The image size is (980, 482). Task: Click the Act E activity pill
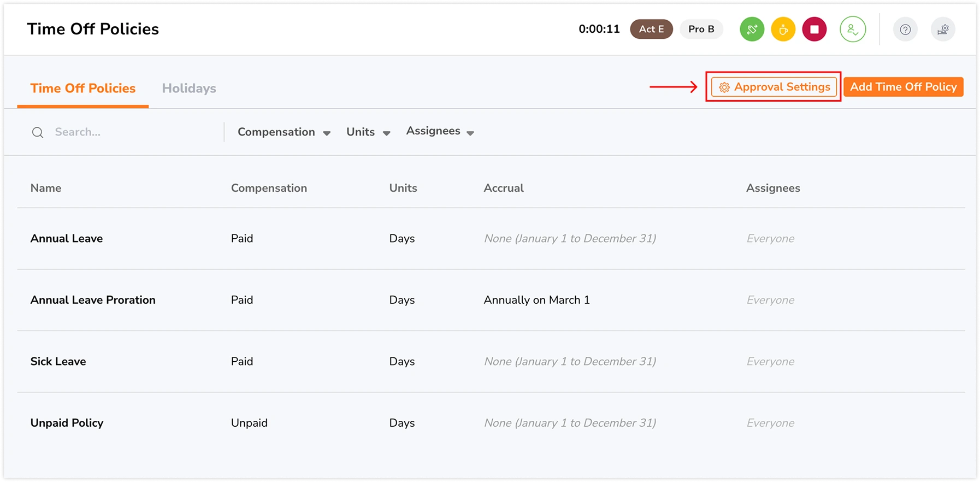pos(651,29)
